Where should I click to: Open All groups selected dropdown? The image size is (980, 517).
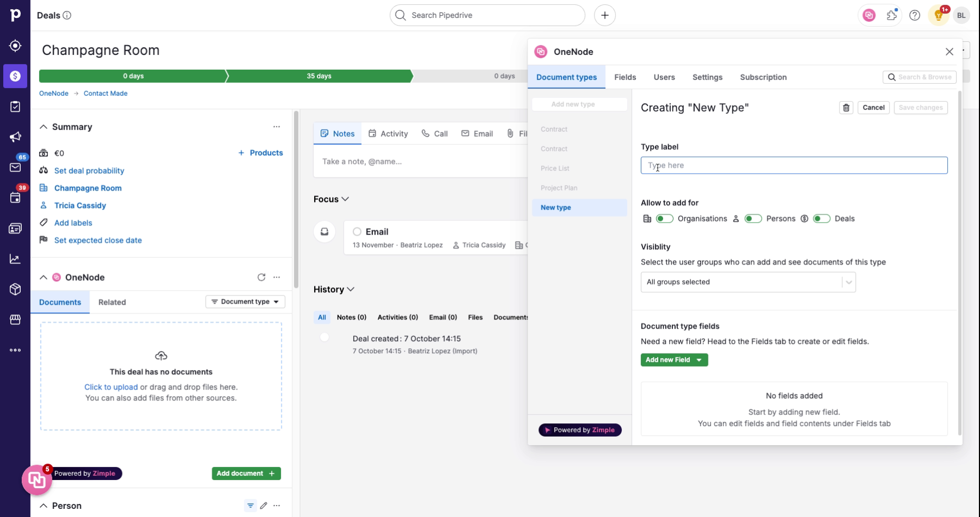748,282
